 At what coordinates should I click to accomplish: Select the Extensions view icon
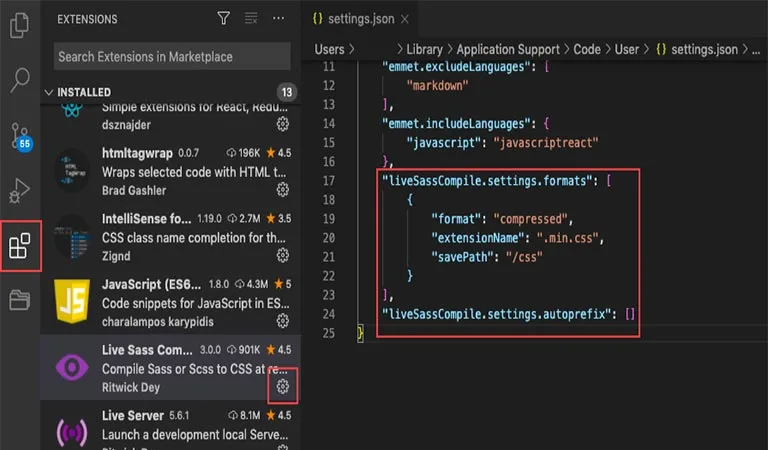pos(20,246)
